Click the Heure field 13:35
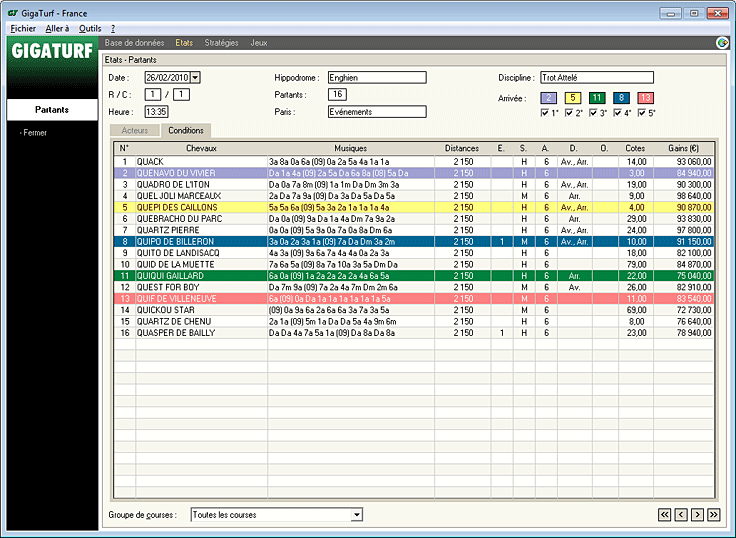The image size is (736, 538). click(156, 112)
